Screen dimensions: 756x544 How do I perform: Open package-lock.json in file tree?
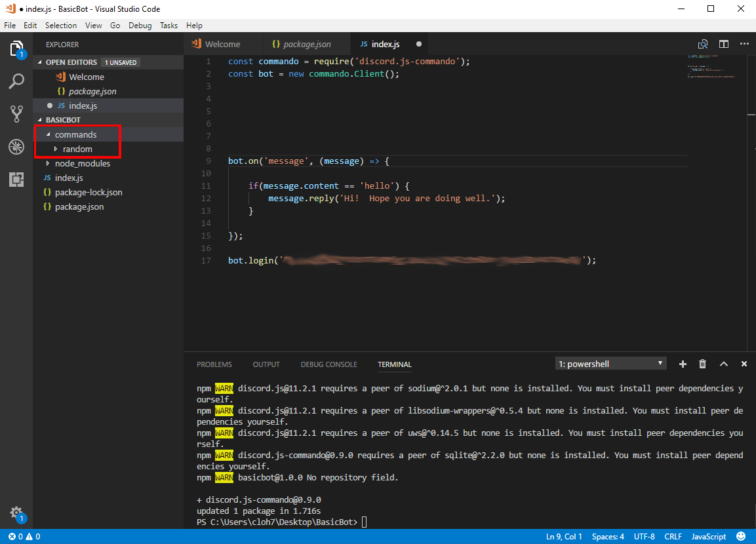[108, 192]
